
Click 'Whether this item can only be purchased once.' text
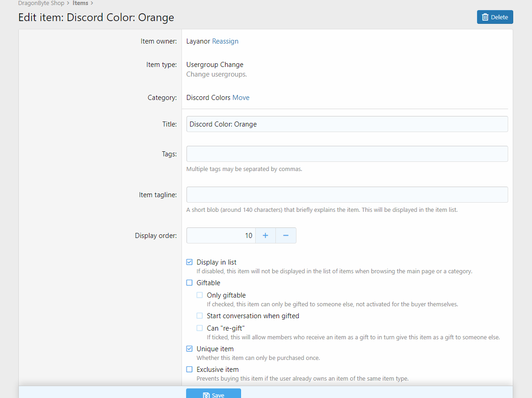pyautogui.click(x=258, y=358)
